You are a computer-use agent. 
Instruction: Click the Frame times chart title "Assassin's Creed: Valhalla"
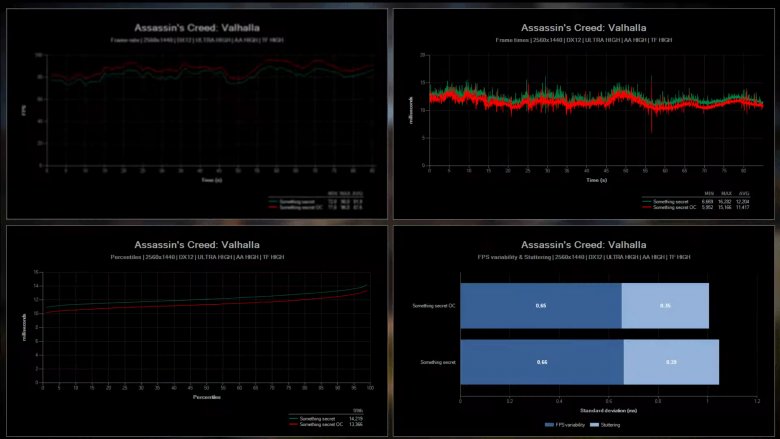584,28
